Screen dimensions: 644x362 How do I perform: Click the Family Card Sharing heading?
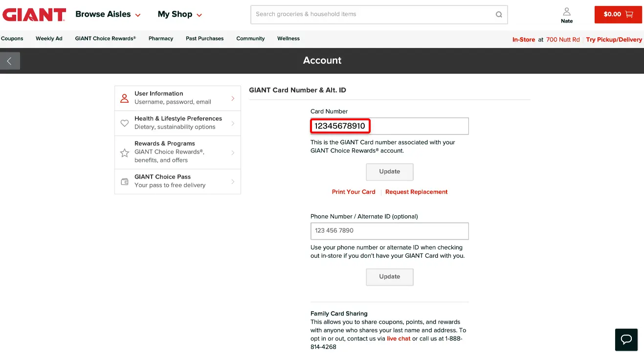[339, 314]
